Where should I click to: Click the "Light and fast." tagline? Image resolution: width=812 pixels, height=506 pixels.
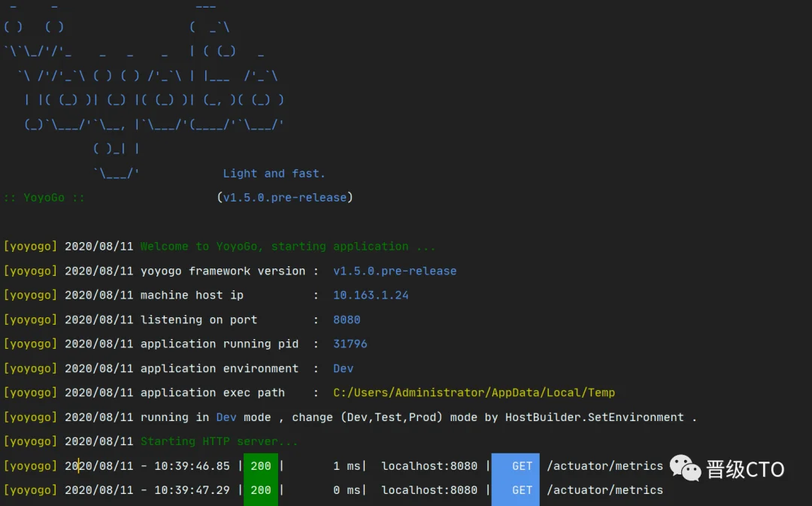(274, 174)
